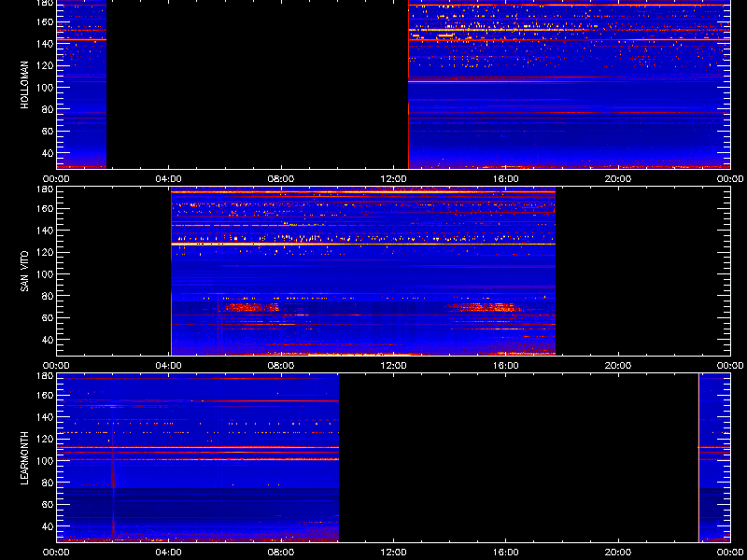Choose the 140 tick label on LEARMONTH axis
The height and width of the screenshot is (560, 747).
click(x=47, y=416)
